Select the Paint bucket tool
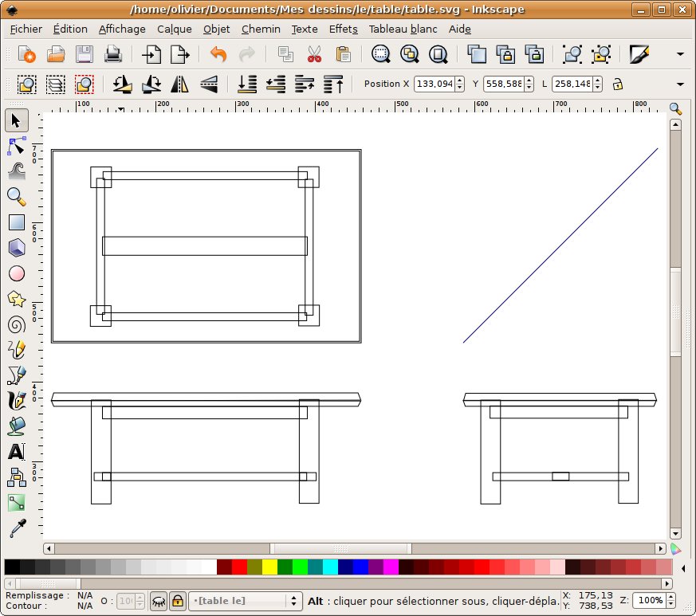This screenshot has height=616, width=696. (x=17, y=426)
